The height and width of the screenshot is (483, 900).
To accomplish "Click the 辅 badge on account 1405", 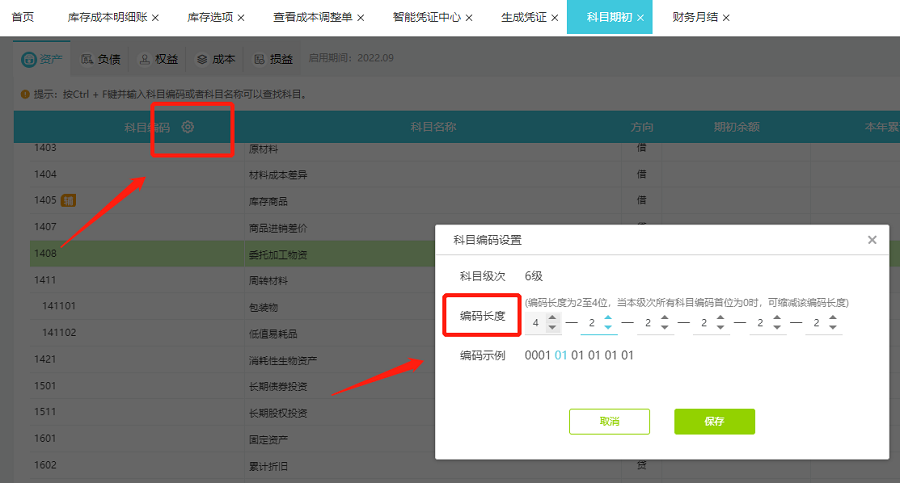I will coord(68,200).
